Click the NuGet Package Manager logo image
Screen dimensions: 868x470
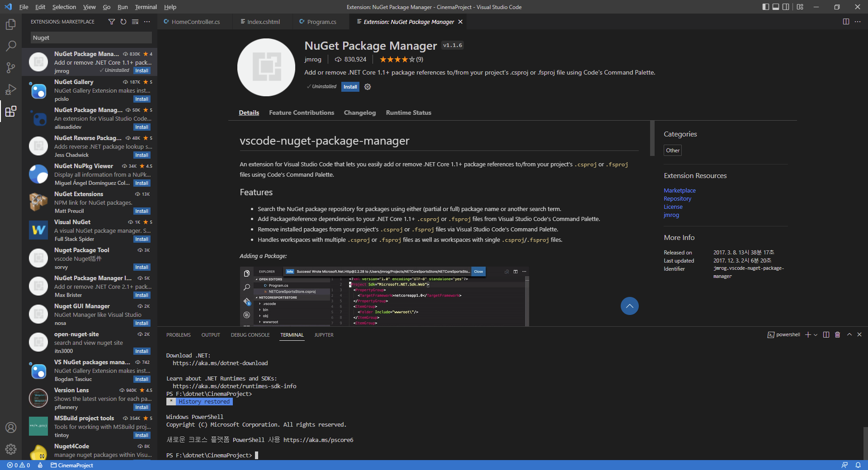click(x=266, y=67)
